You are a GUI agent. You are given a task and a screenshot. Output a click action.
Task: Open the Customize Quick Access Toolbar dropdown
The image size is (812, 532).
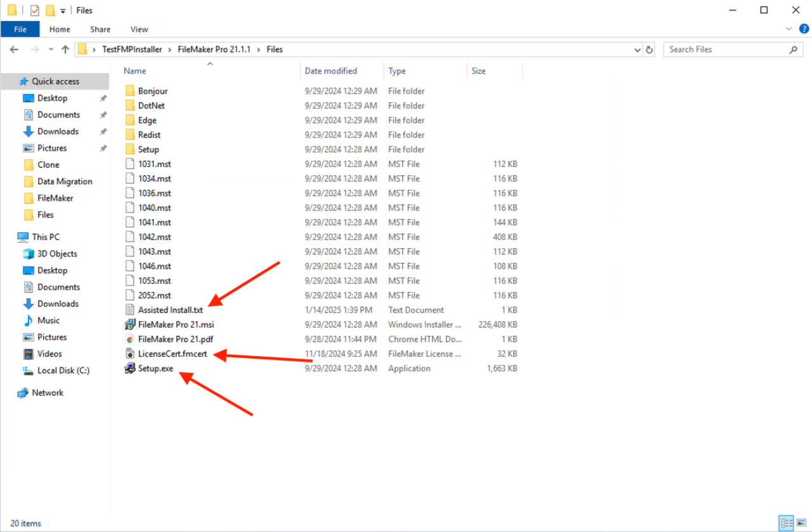[x=63, y=11]
